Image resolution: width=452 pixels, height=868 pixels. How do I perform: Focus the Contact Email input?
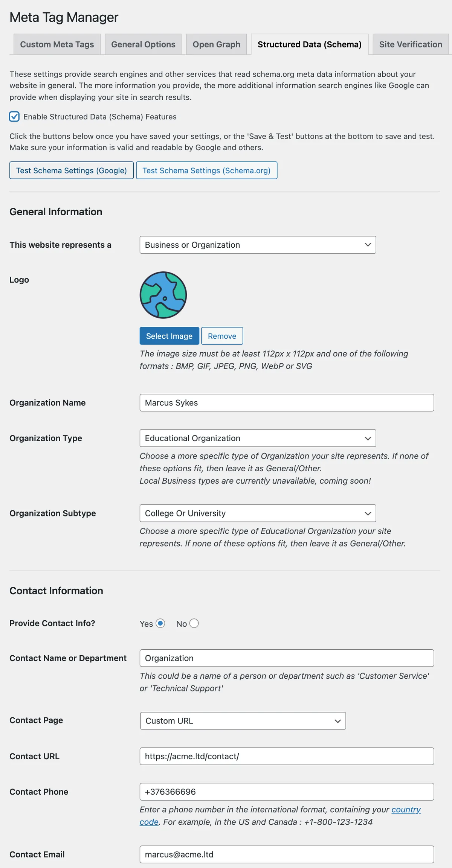click(x=287, y=854)
